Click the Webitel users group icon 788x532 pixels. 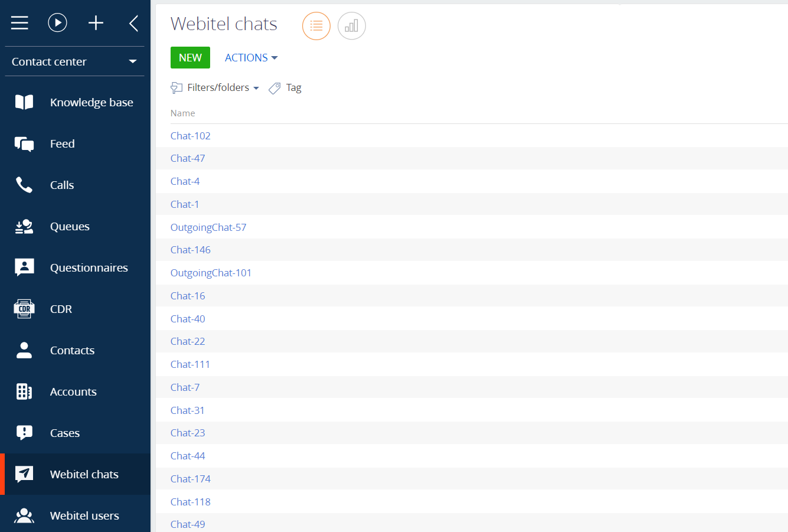click(x=24, y=515)
